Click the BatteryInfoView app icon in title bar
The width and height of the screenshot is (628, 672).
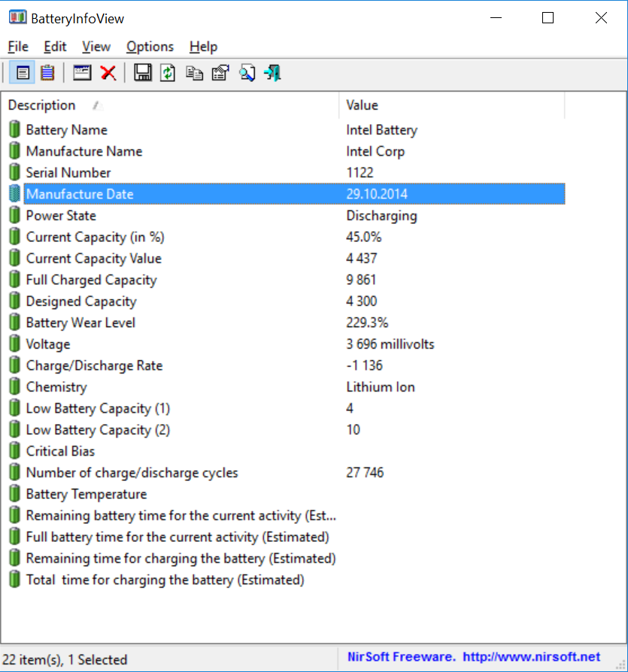tap(17, 17)
